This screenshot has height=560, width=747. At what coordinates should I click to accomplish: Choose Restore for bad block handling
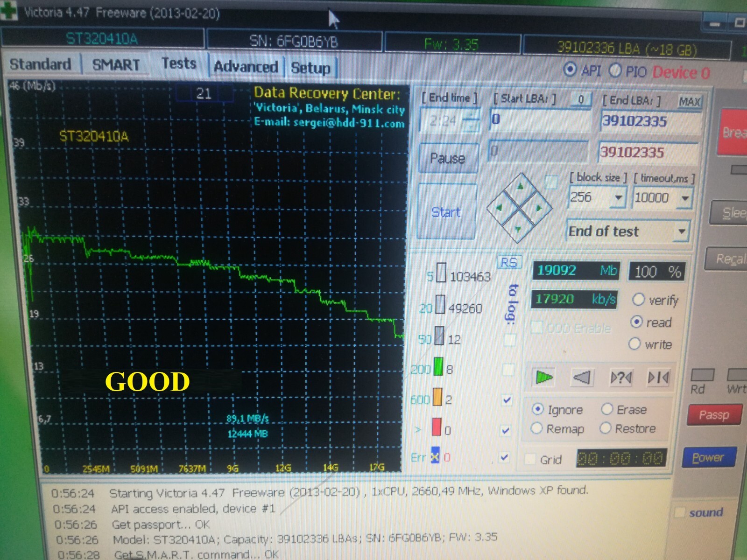pos(605,427)
